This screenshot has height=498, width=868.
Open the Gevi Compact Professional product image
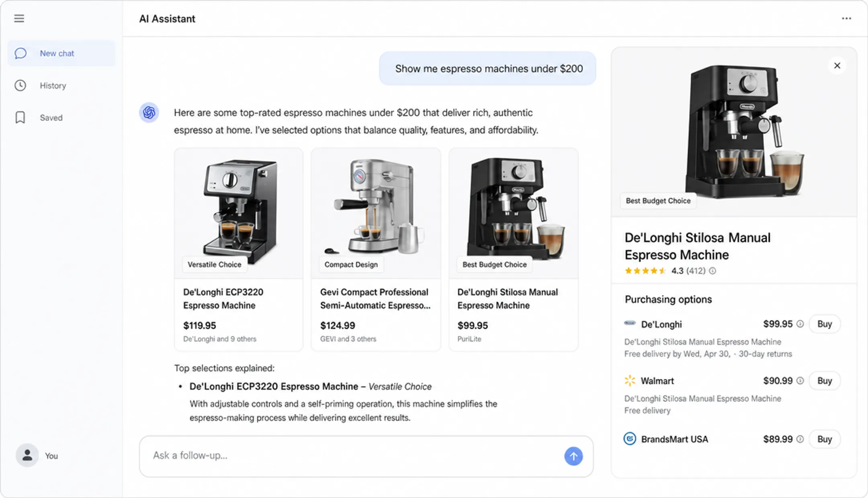(x=376, y=213)
